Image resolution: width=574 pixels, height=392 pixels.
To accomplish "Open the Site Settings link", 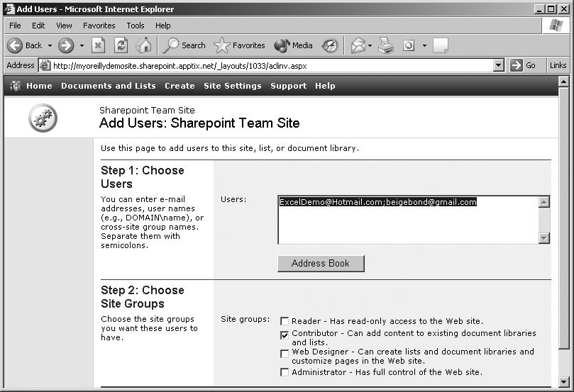I will click(x=233, y=86).
